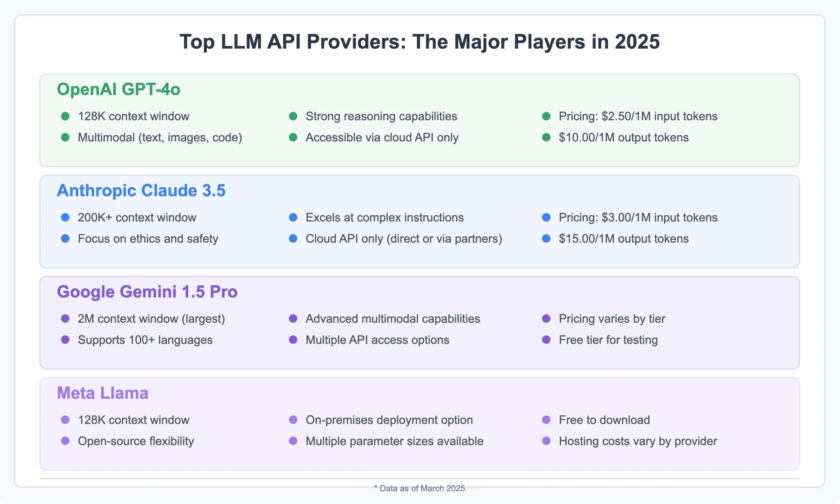Select the "Google Gemini 1.5 Pro" heading
Screen dimensions: 840x504
147,292
